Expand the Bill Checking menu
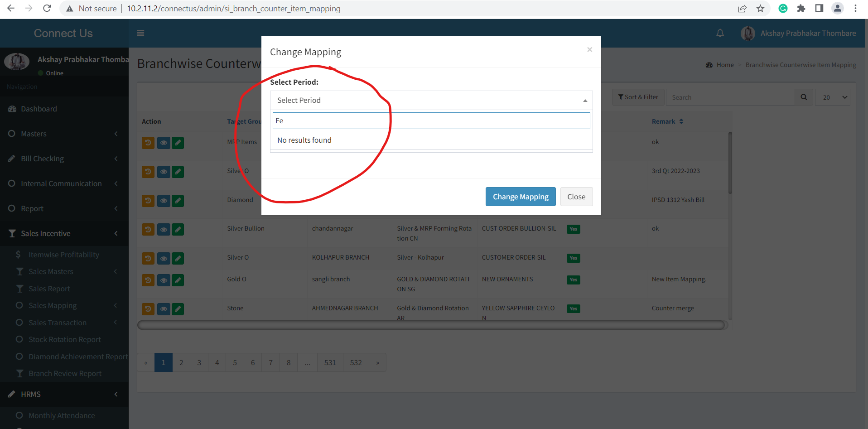 coord(64,159)
